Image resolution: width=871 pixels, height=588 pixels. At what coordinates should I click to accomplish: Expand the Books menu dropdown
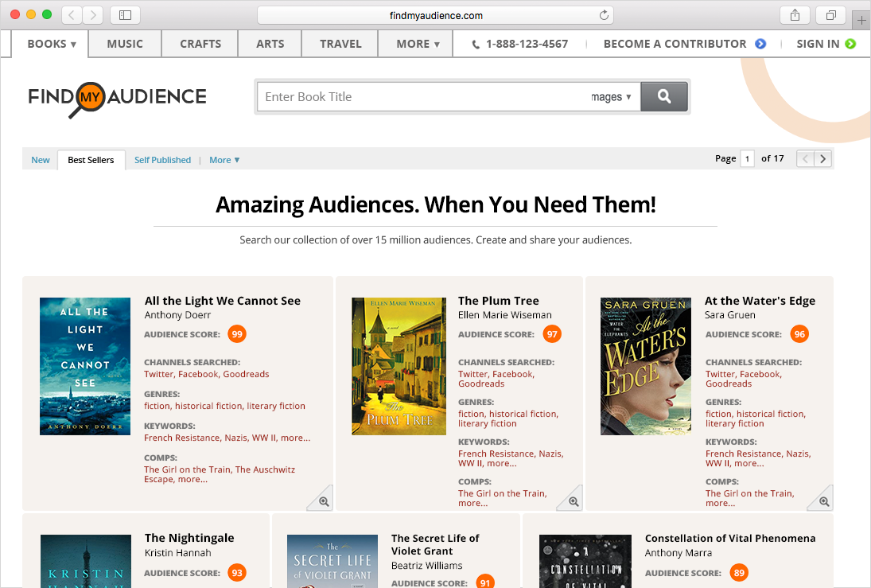click(x=52, y=44)
